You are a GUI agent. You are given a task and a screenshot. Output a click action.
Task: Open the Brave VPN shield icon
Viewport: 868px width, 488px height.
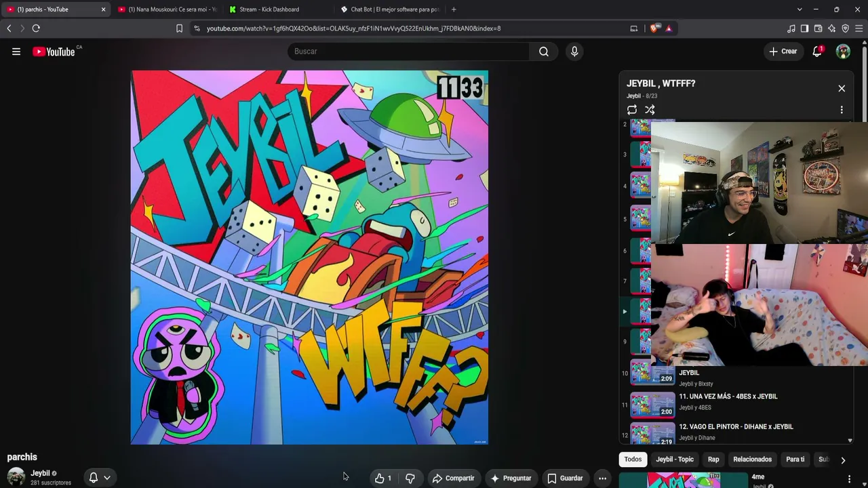point(845,28)
